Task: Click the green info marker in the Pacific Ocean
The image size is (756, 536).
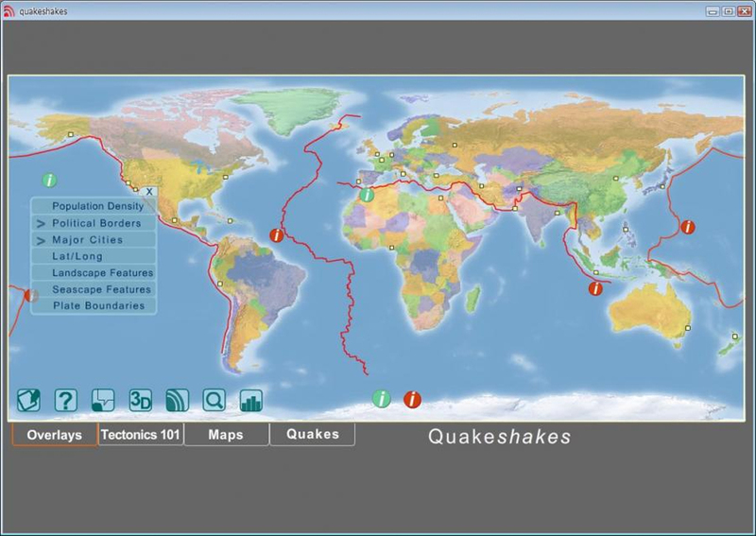Action: [49, 180]
